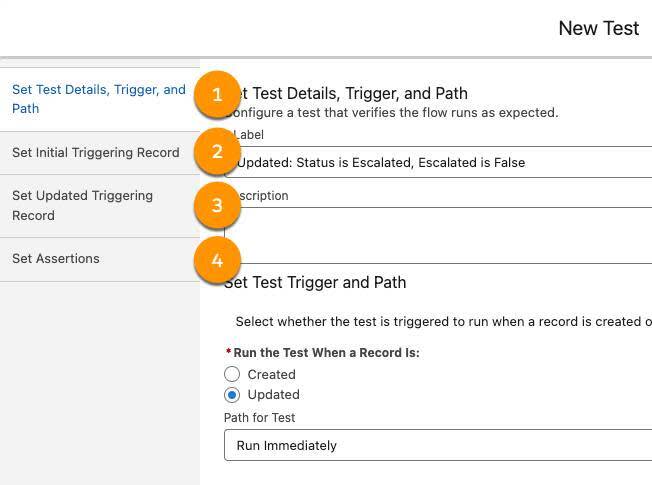Open the Path for Test dropdown
652x485 pixels.
438,445
